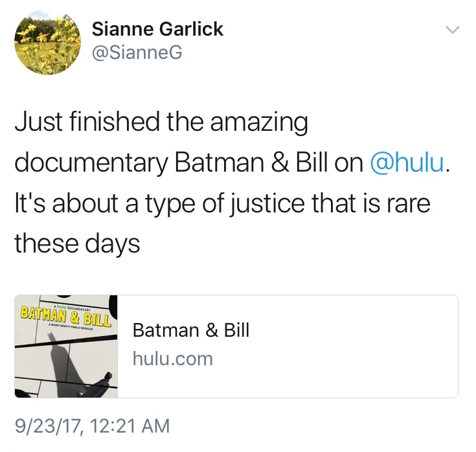Click the Batman & Bill card title
476x452 pixels.
190,330
